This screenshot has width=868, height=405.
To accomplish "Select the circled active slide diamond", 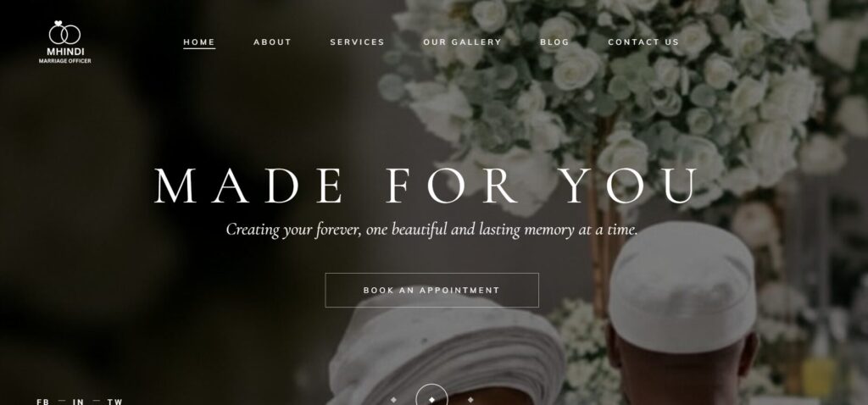I will [x=431, y=399].
